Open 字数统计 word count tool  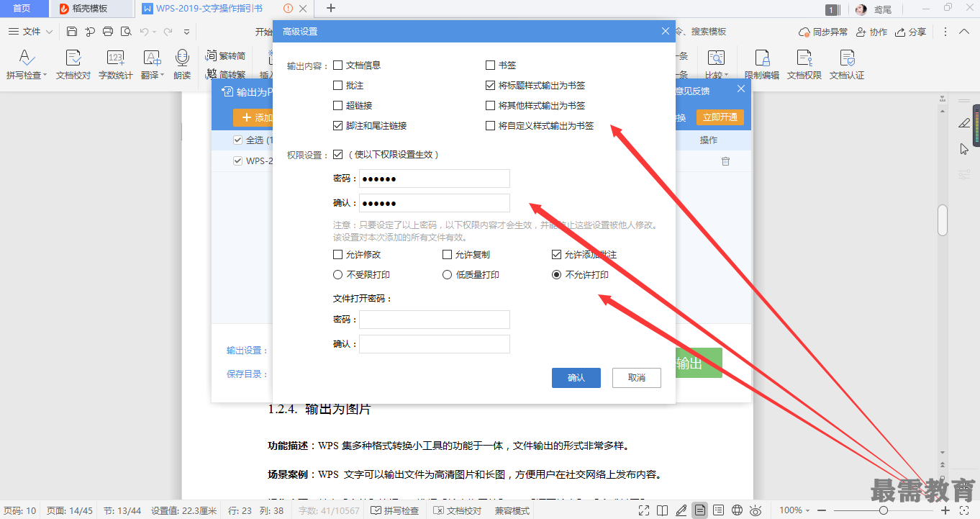pyautogui.click(x=115, y=65)
